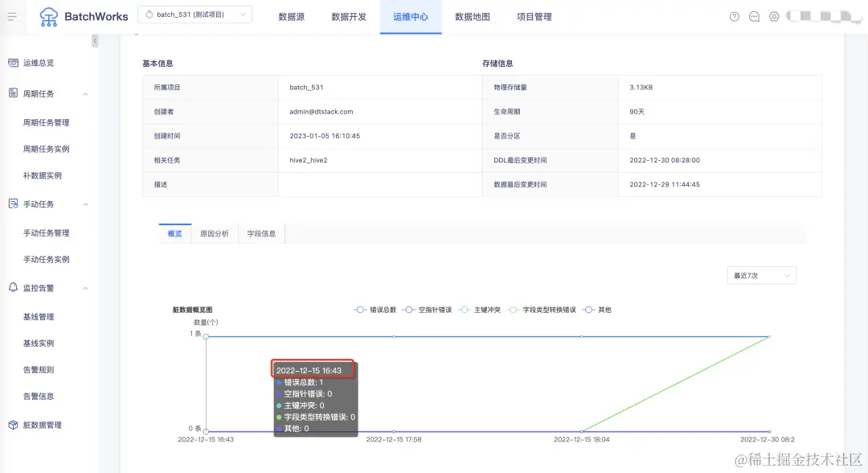Go to 数据地图 top menu

[473, 17]
